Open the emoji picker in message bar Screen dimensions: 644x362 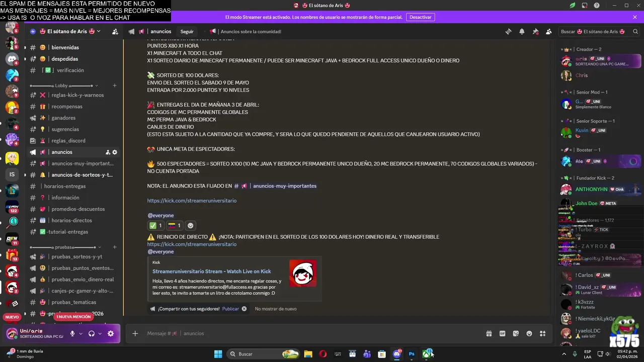529,333
